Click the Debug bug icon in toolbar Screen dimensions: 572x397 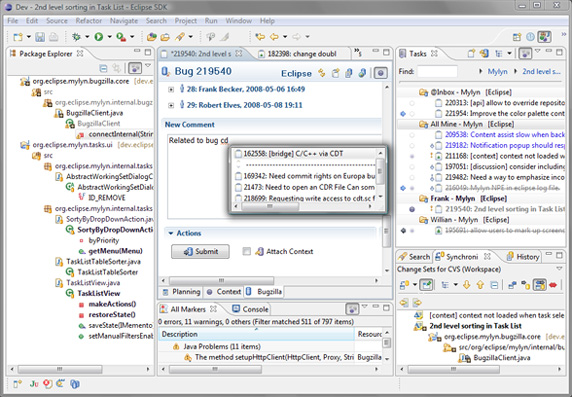(77, 36)
